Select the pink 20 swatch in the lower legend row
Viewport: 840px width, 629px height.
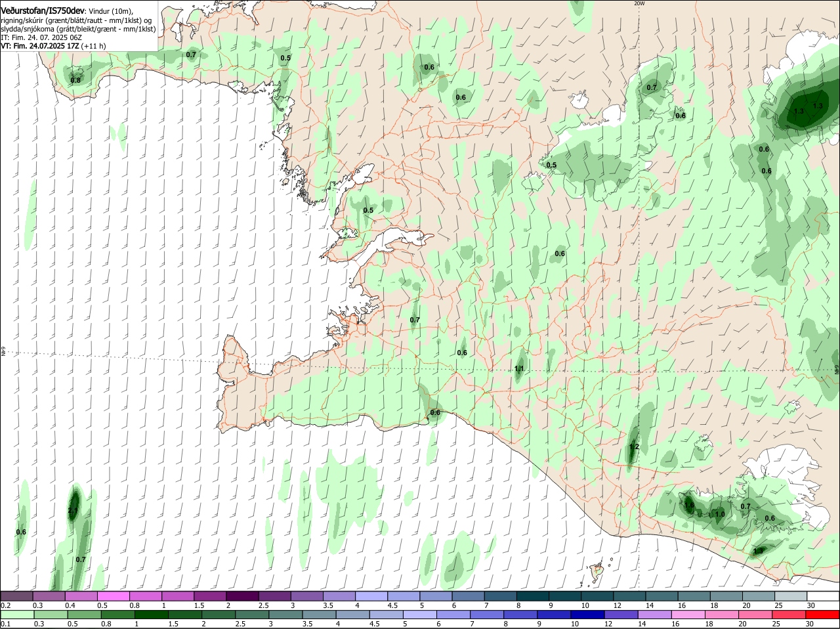[756, 615]
